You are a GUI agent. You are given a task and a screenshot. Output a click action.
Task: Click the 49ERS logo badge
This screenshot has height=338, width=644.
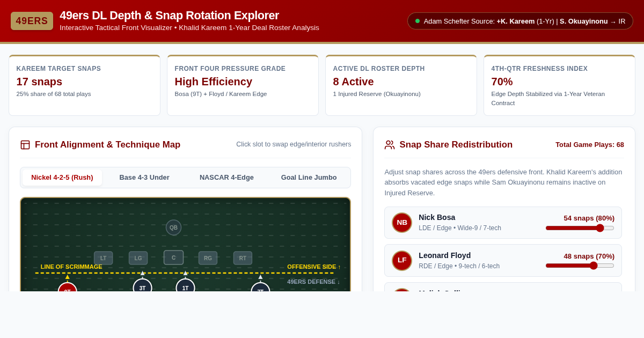pyautogui.click(x=32, y=21)
